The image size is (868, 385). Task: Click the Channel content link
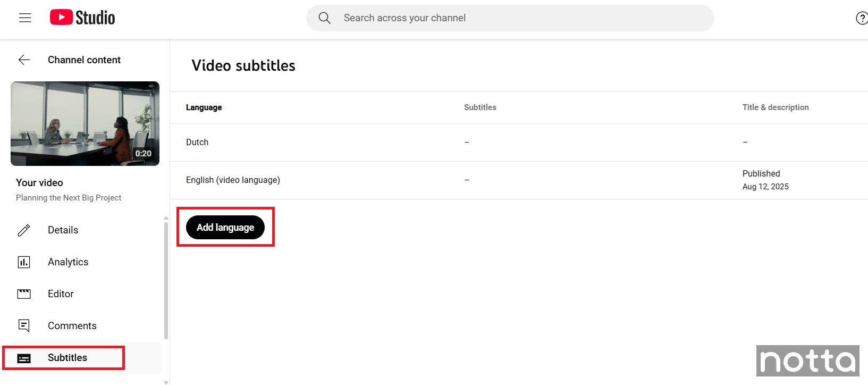[84, 60]
